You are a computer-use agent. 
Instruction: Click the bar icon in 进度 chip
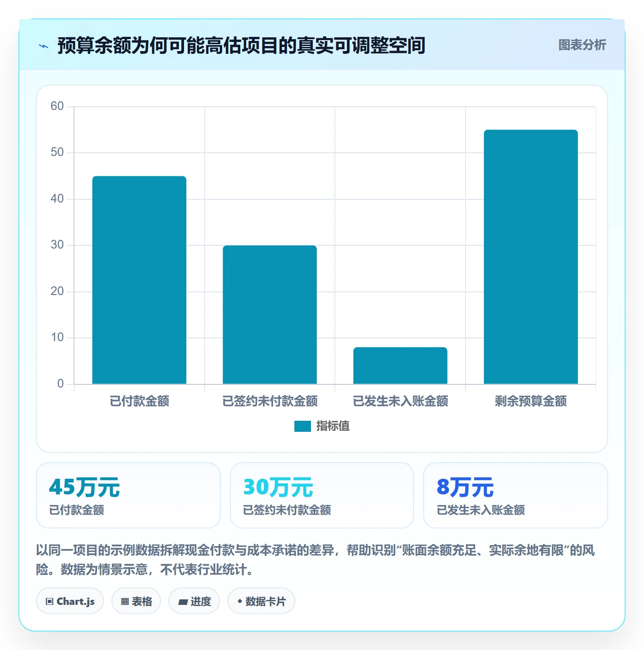pyautogui.click(x=183, y=602)
